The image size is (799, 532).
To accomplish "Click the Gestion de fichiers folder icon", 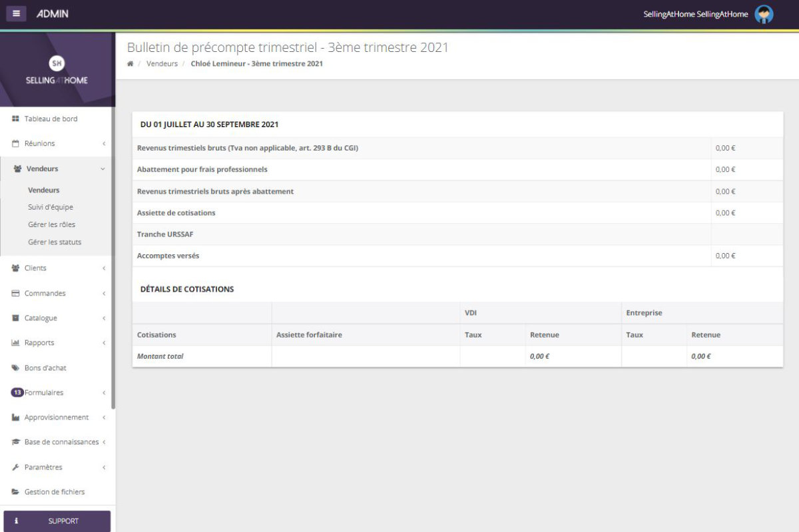I will click(x=15, y=492).
